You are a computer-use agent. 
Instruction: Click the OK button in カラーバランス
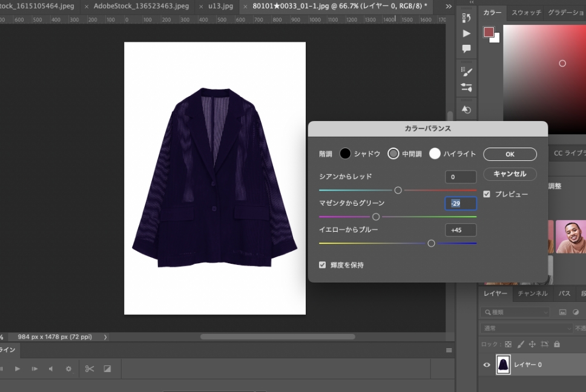click(x=510, y=154)
